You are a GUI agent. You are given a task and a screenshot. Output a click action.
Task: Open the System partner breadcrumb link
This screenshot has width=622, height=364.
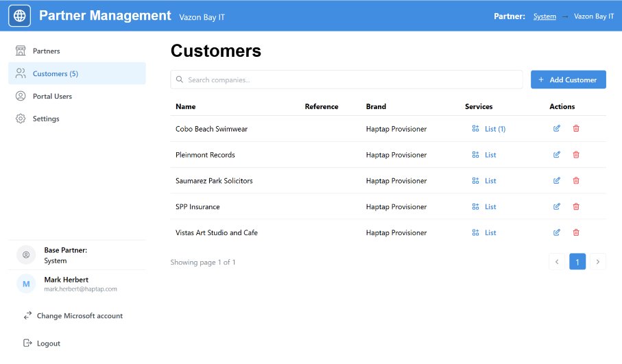tap(545, 16)
